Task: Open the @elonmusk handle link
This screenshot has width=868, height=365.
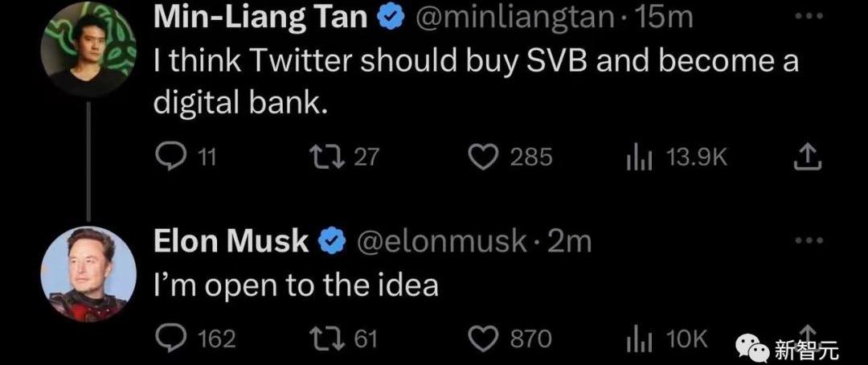Action: click(x=441, y=240)
